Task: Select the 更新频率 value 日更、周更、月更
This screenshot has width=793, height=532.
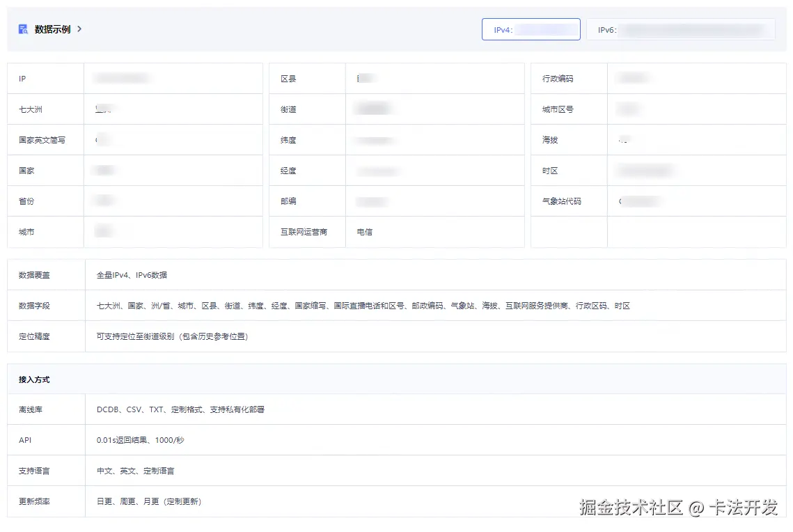Action: pyautogui.click(x=148, y=501)
